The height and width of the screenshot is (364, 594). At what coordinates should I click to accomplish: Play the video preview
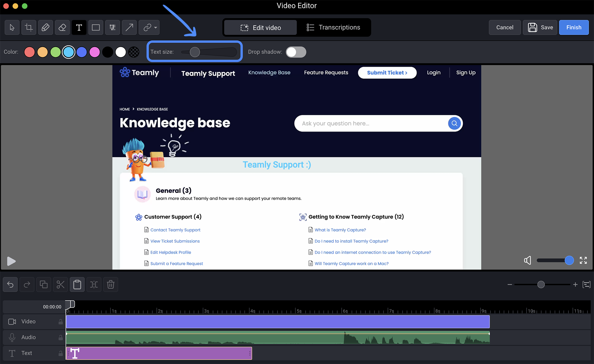(x=11, y=261)
